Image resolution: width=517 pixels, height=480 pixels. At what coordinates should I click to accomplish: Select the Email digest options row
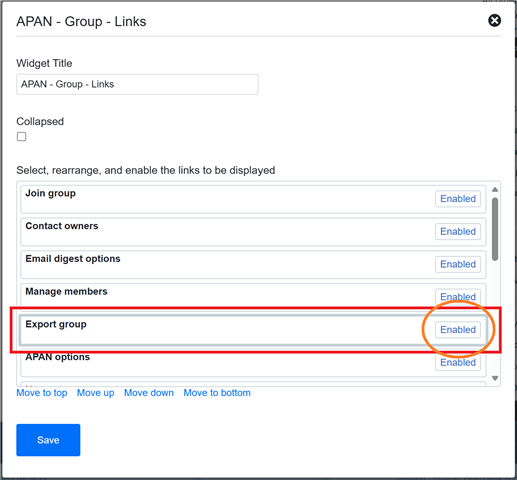tap(253, 265)
